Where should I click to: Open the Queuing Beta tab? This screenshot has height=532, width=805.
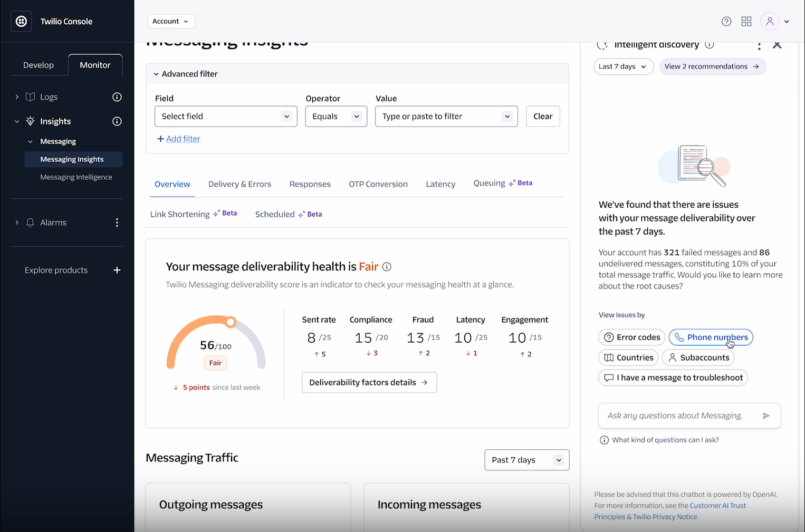coord(503,183)
